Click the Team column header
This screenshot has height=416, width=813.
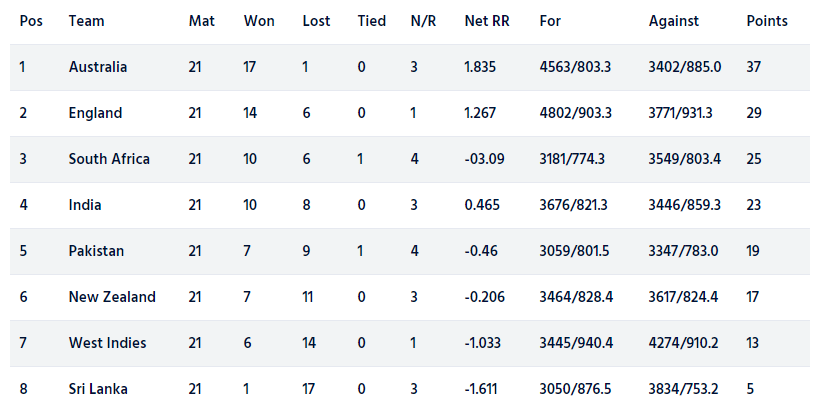(x=86, y=21)
